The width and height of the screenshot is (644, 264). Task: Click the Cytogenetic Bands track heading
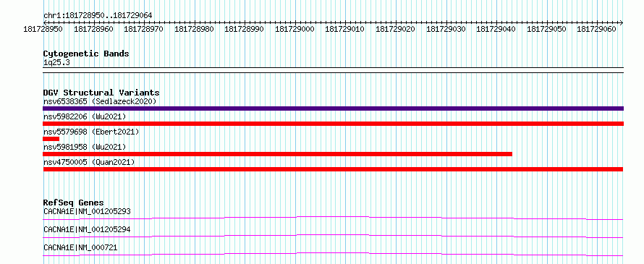click(86, 54)
